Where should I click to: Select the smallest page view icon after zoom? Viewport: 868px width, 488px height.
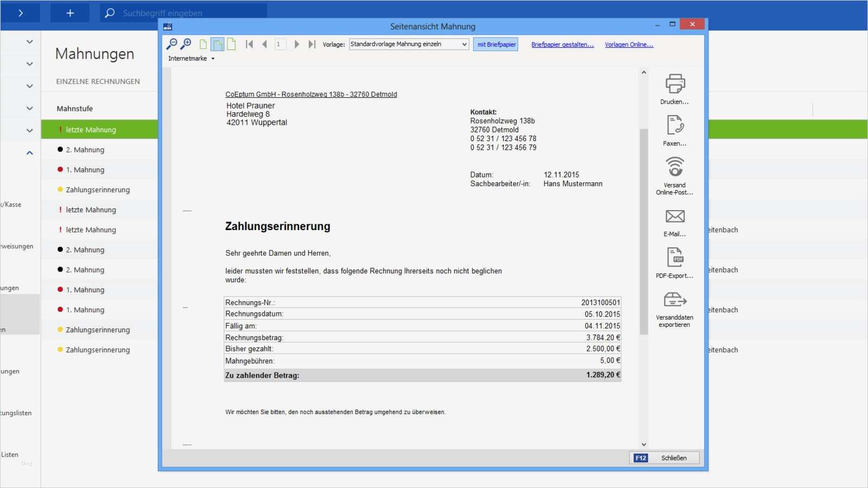203,45
